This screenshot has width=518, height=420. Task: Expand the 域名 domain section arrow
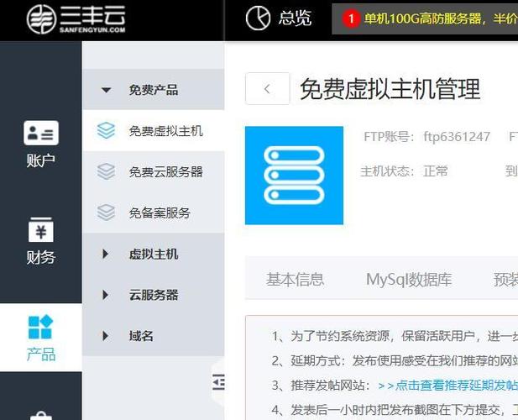coord(106,336)
